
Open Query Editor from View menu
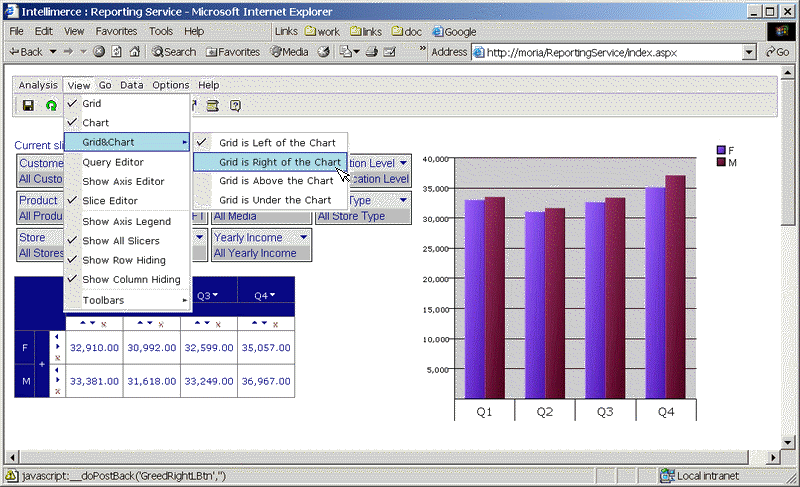click(x=127, y=162)
